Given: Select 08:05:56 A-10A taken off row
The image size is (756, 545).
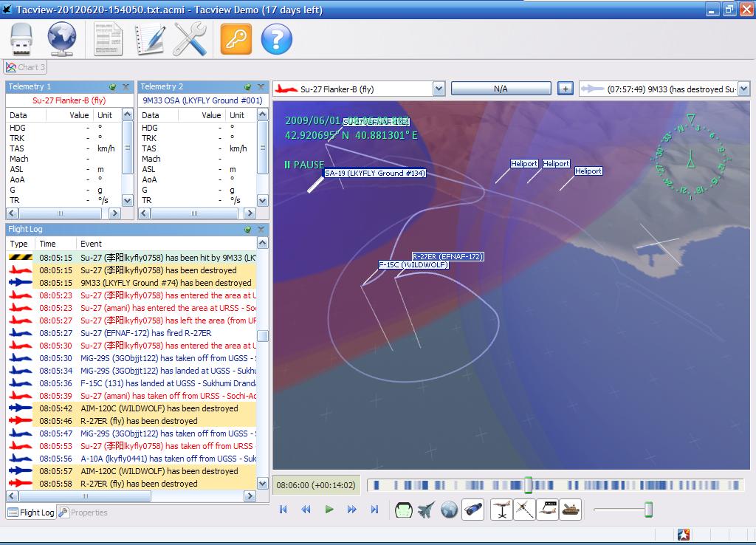Looking at the screenshot, I should [x=132, y=458].
